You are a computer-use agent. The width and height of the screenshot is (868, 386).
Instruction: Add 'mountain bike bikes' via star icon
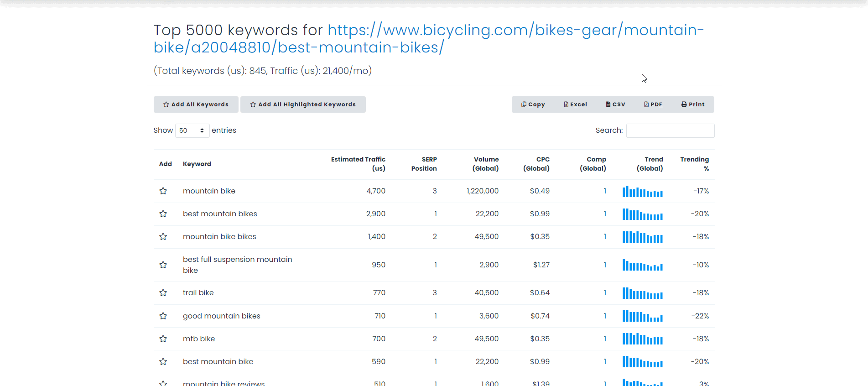pos(163,237)
